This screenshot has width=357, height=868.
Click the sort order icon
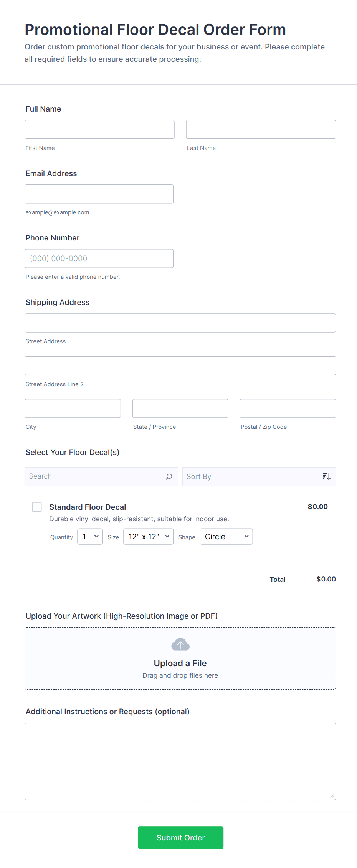click(x=327, y=476)
